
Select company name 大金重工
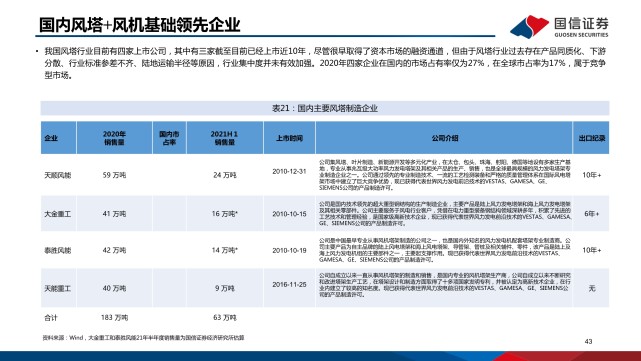click(58, 214)
